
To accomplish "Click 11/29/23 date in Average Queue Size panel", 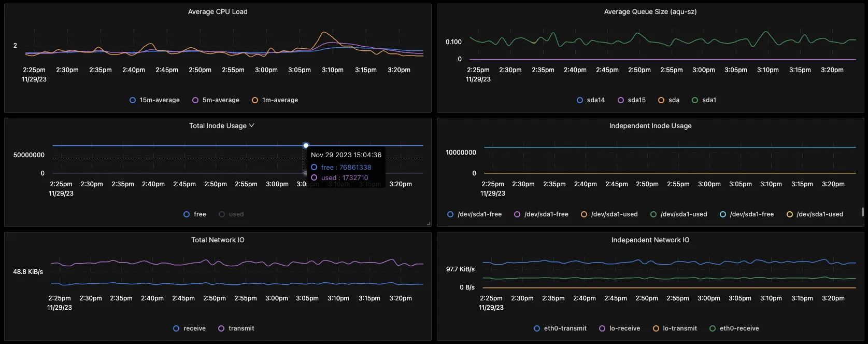I will pyautogui.click(x=478, y=79).
